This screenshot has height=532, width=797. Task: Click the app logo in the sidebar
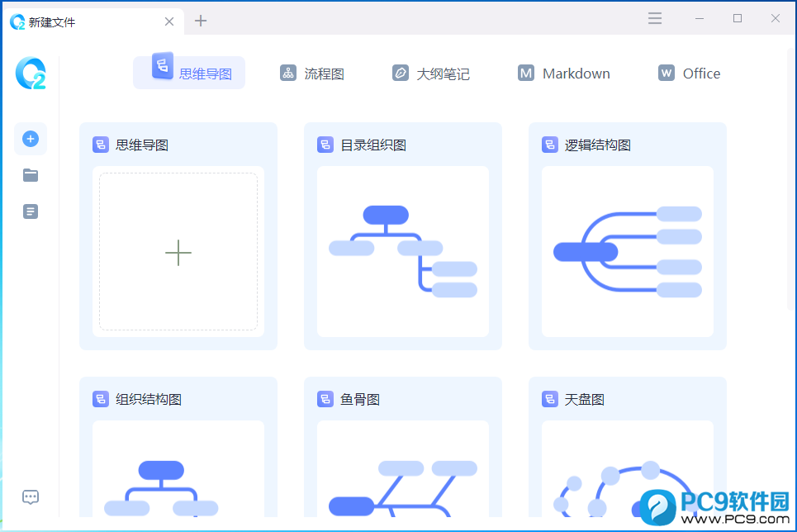(x=31, y=74)
